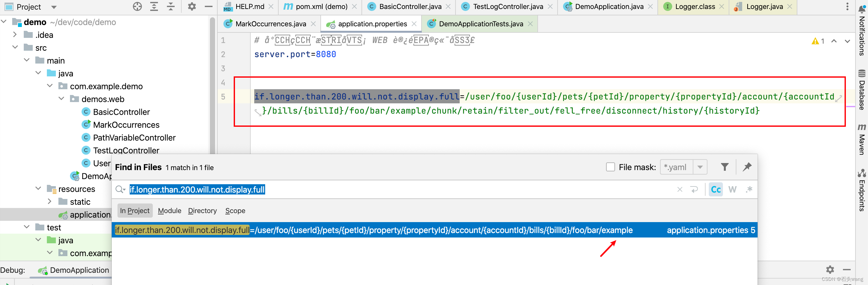The image size is (868, 285).
Task: Close the Logger.class tab
Action: point(721,6)
